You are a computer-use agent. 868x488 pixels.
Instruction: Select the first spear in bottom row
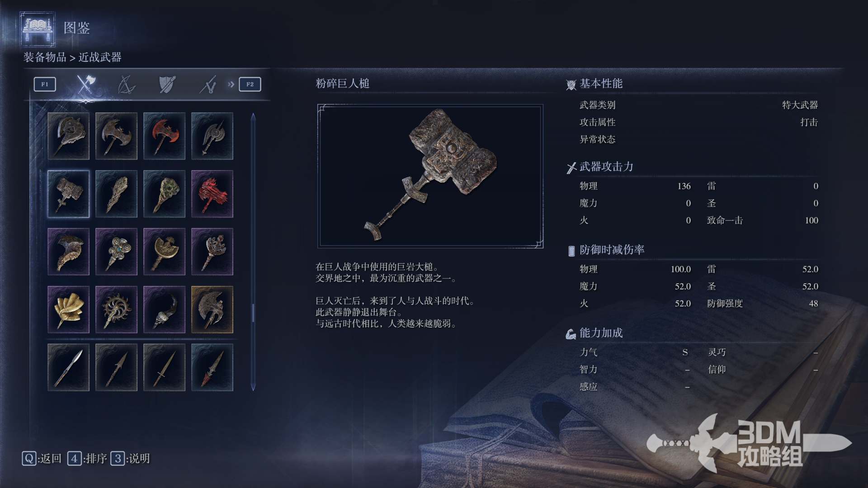68,367
